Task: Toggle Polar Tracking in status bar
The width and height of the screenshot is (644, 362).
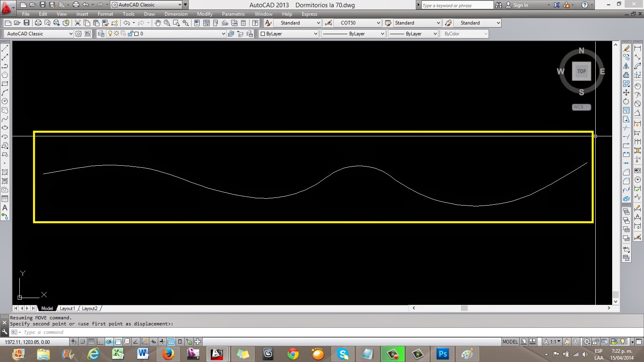Action: tap(109, 341)
